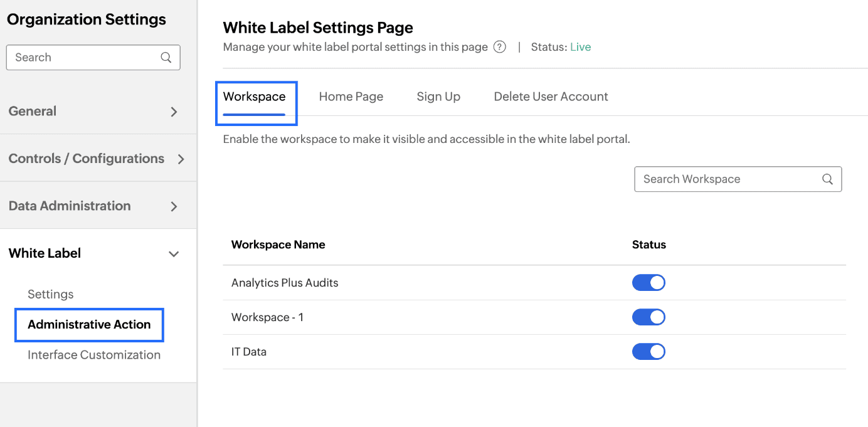
Task: Click the sidebar search magnifier icon
Action: pos(166,58)
